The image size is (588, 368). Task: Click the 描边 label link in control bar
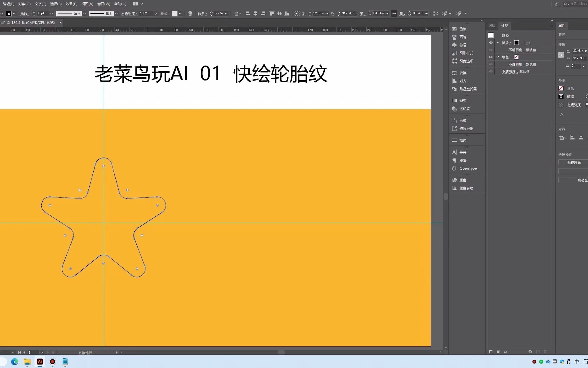pos(25,14)
